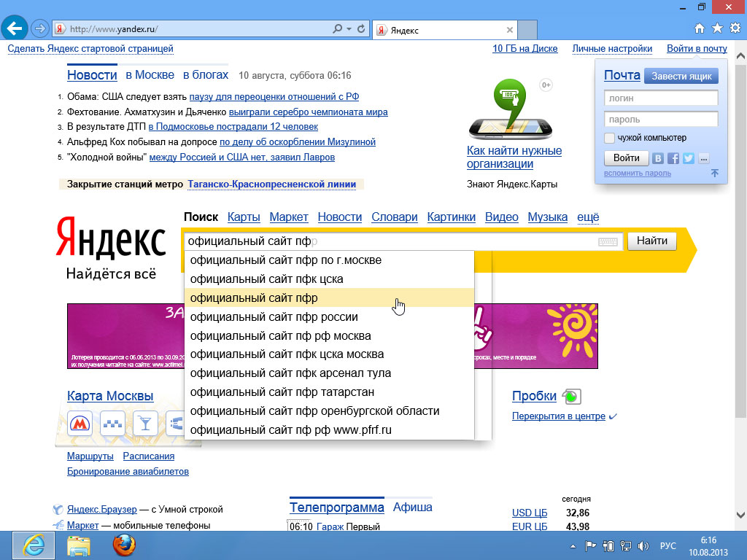Open the Новости heading tab

pyautogui.click(x=92, y=75)
